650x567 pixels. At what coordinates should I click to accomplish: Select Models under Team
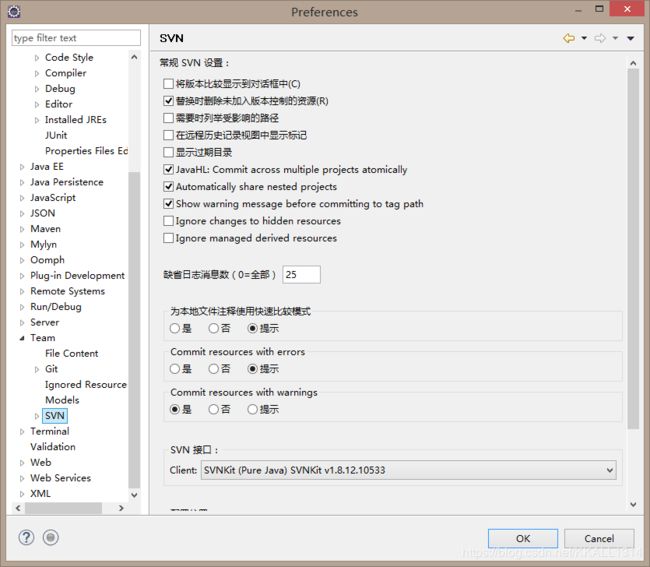pyautogui.click(x=62, y=400)
